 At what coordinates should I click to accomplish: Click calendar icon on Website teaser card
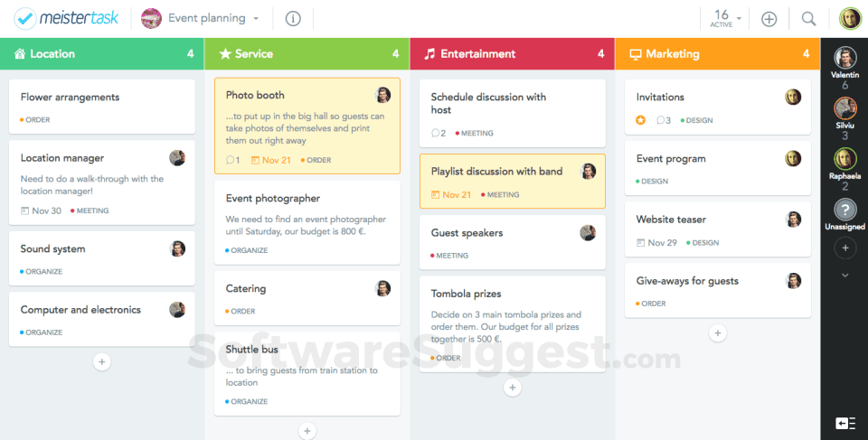coord(640,242)
